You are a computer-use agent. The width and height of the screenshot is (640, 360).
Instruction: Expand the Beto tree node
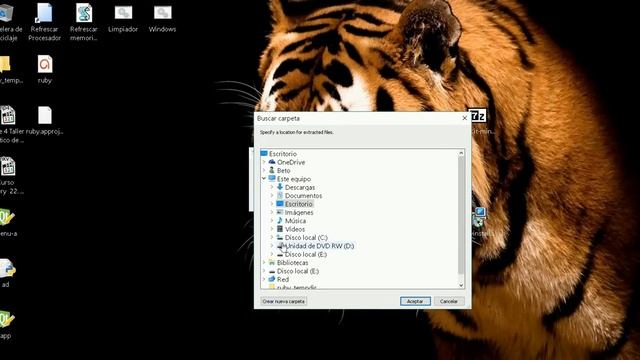[x=264, y=170]
